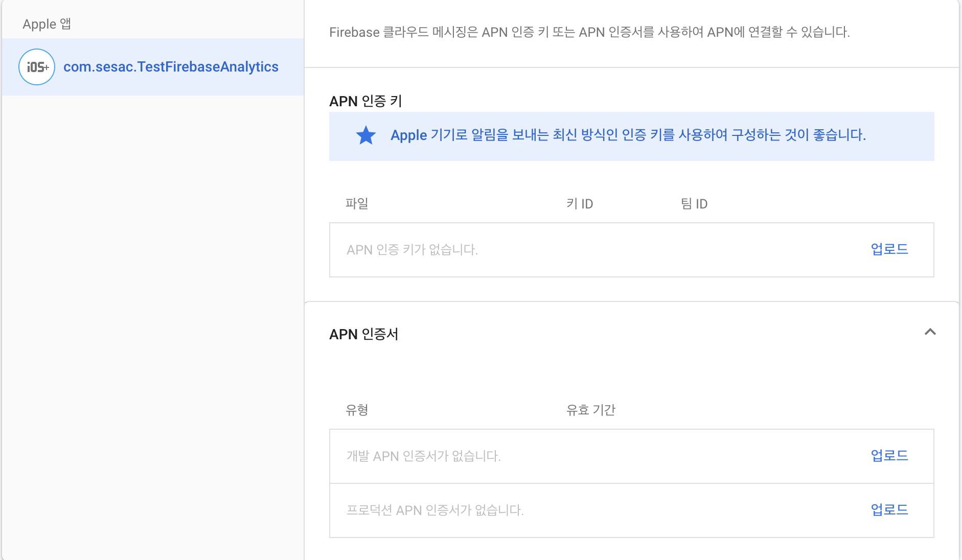
Task: Upload an APN auth key (업로드)
Action: point(889,249)
